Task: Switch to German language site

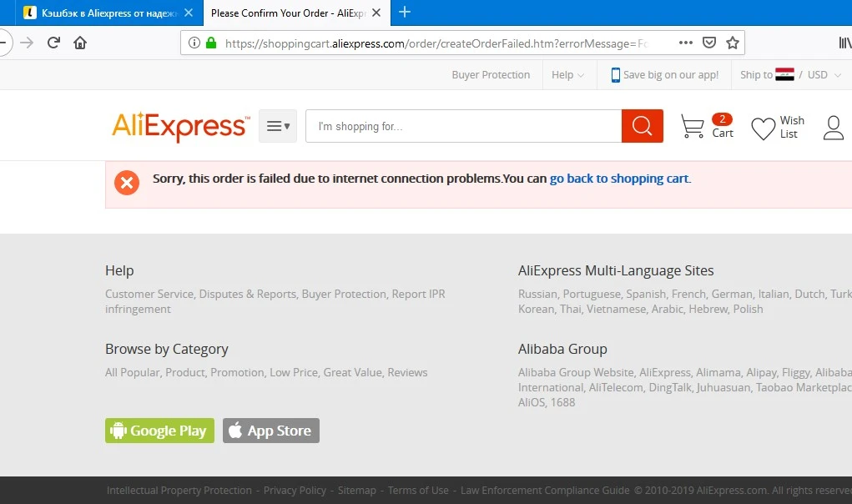Action: point(732,294)
